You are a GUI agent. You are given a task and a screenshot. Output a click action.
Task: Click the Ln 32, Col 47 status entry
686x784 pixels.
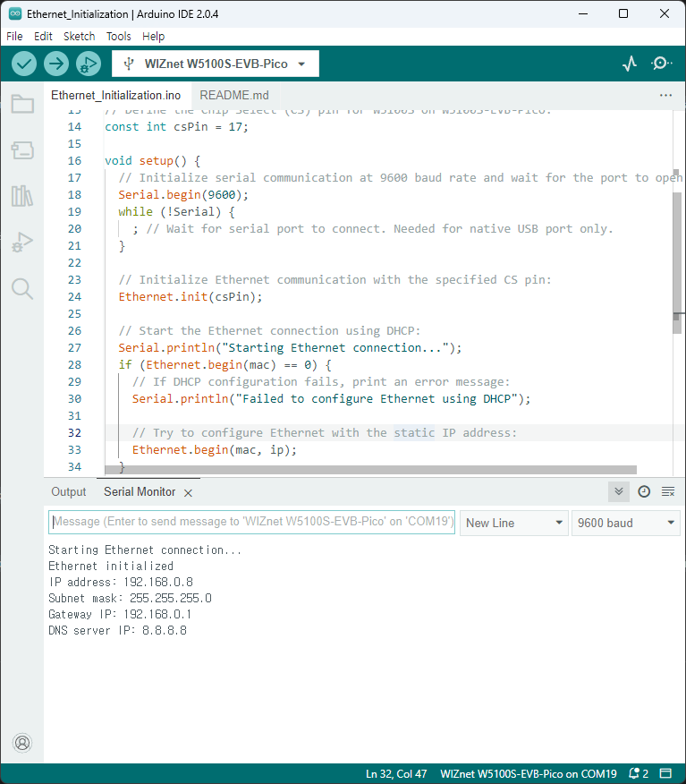396,773
